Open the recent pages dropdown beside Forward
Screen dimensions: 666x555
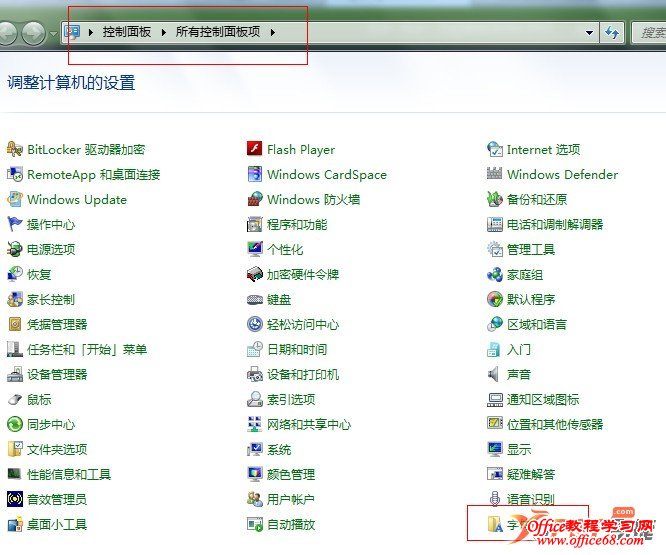click(54, 33)
